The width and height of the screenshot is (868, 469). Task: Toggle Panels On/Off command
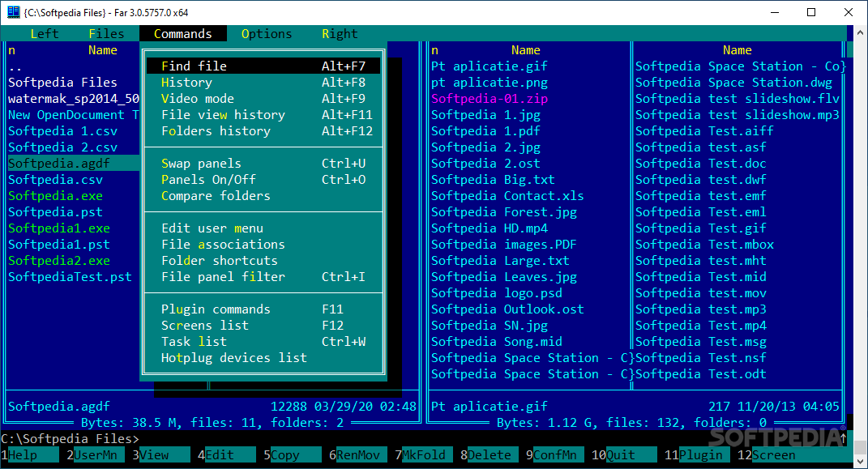tap(263, 179)
